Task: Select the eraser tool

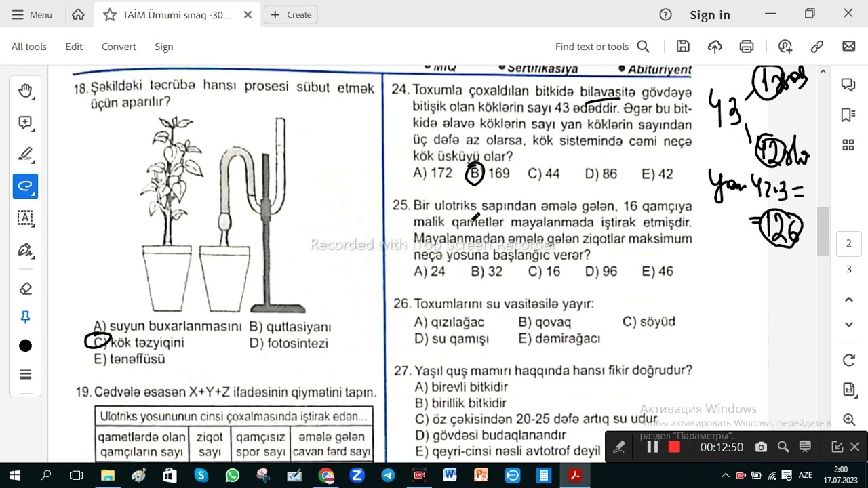Action: click(25, 289)
